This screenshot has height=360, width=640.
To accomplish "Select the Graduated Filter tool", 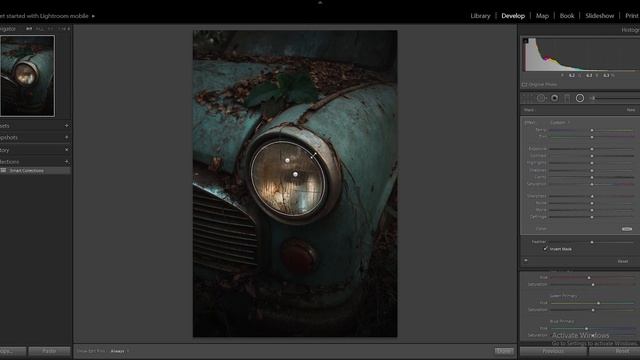I will [567, 98].
